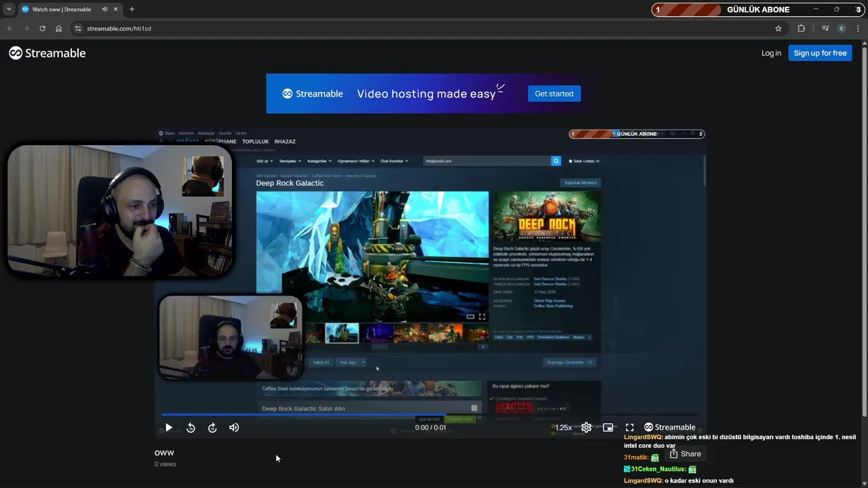Click the 0:00 / 0:01 time display
The height and width of the screenshot is (488, 868).
point(431,428)
